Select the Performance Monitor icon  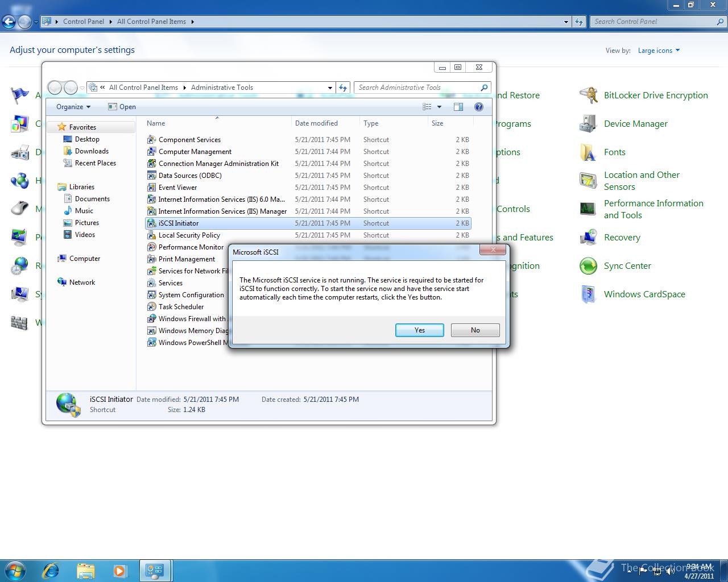151,247
